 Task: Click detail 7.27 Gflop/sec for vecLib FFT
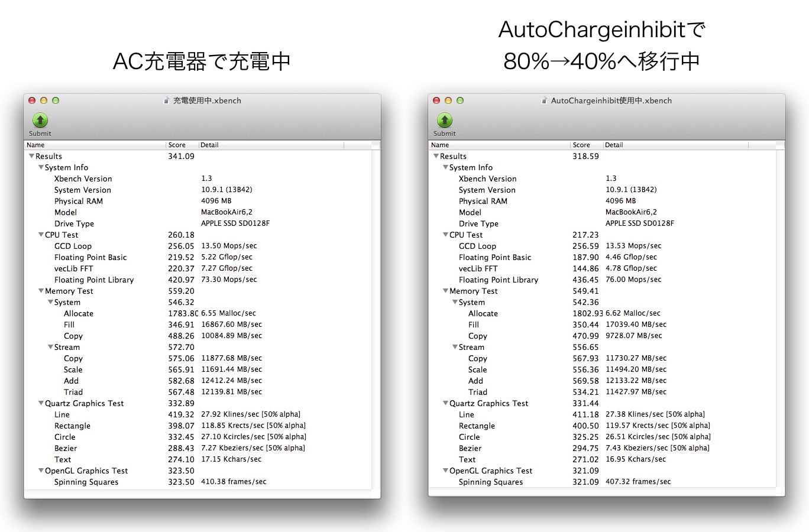226,268
